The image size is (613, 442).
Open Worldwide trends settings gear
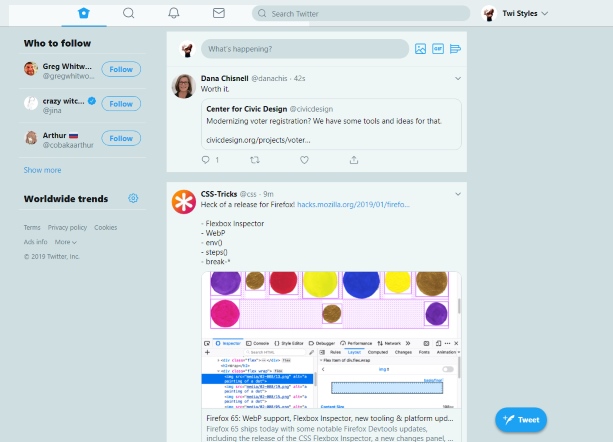pos(133,198)
